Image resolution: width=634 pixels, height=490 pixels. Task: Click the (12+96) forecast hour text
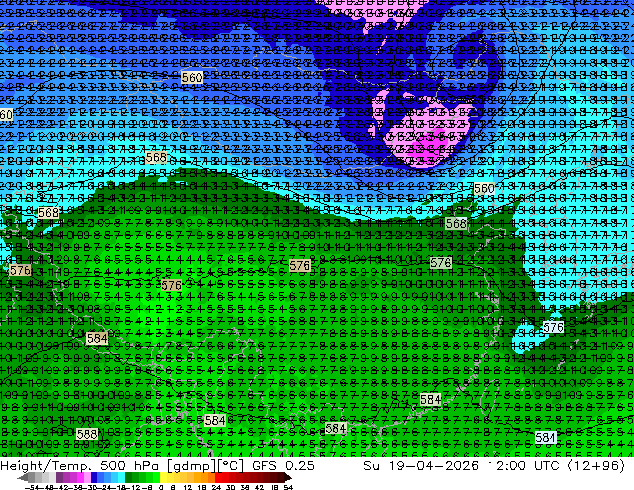596,465
